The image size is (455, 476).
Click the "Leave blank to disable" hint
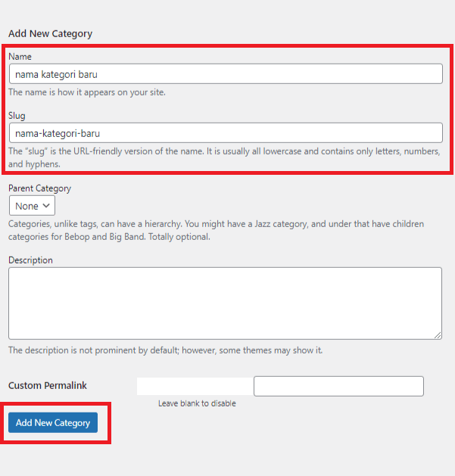click(x=197, y=403)
